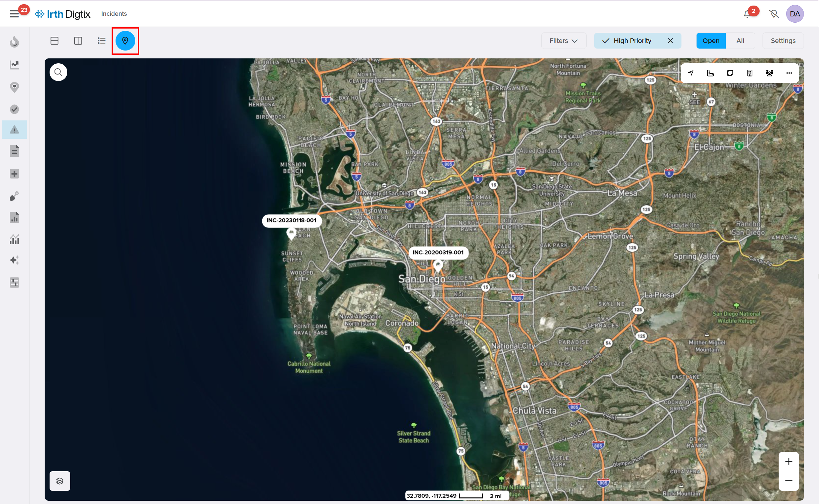
Task: Select the map pin view icon
Action: [x=125, y=41]
